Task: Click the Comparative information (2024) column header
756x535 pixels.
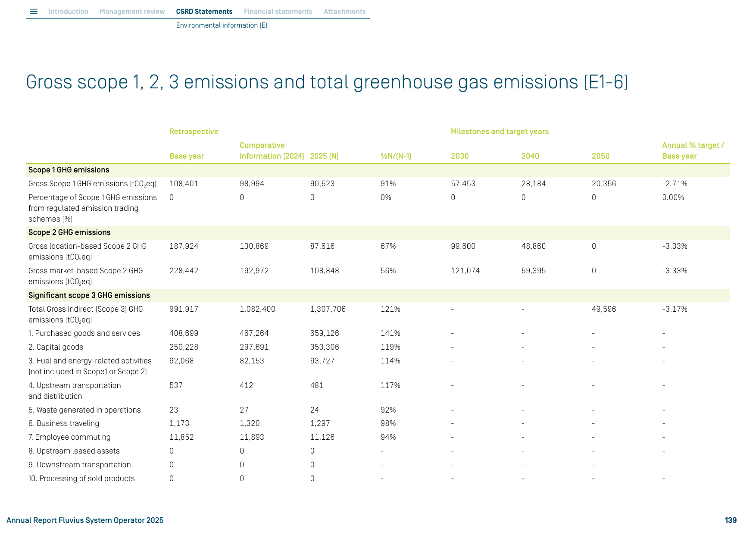Action: 272,150
